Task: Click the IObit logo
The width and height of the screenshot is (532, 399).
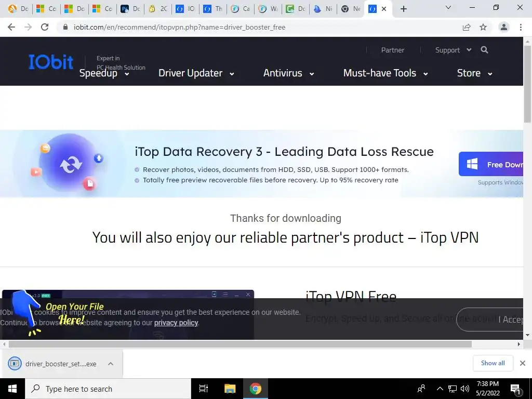Action: point(51,62)
